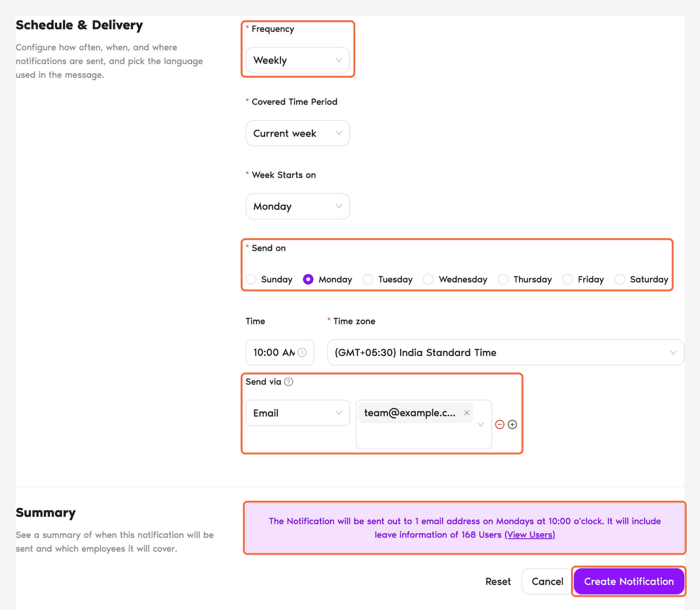Screen dimensions: 700x610
Task: Choose Wednesday as the send day
Action: [x=428, y=280]
